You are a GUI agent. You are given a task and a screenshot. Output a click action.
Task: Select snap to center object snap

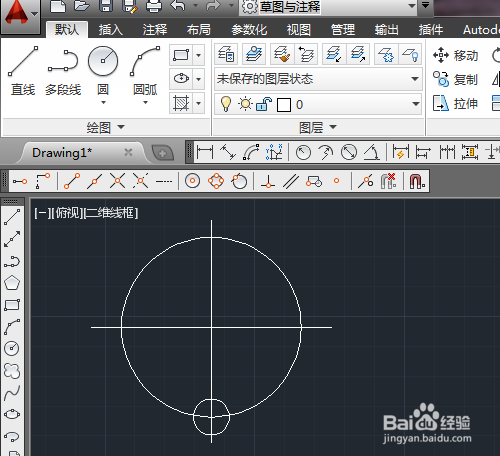point(192,181)
